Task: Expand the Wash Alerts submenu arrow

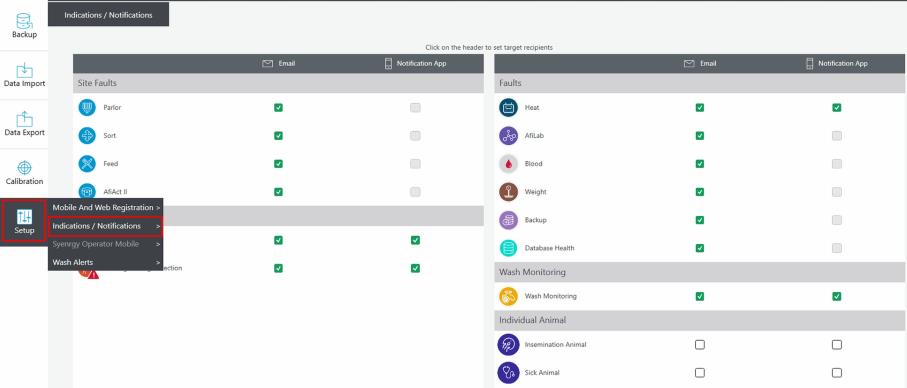Action: pyautogui.click(x=158, y=263)
